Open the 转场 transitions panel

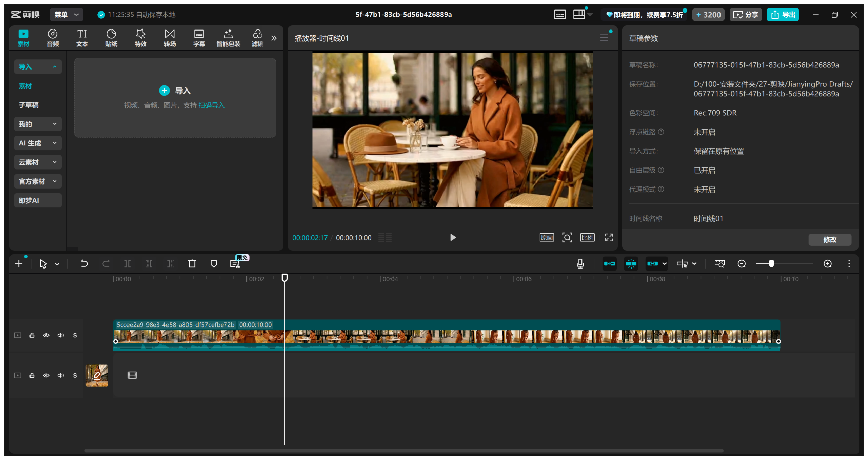(x=170, y=38)
